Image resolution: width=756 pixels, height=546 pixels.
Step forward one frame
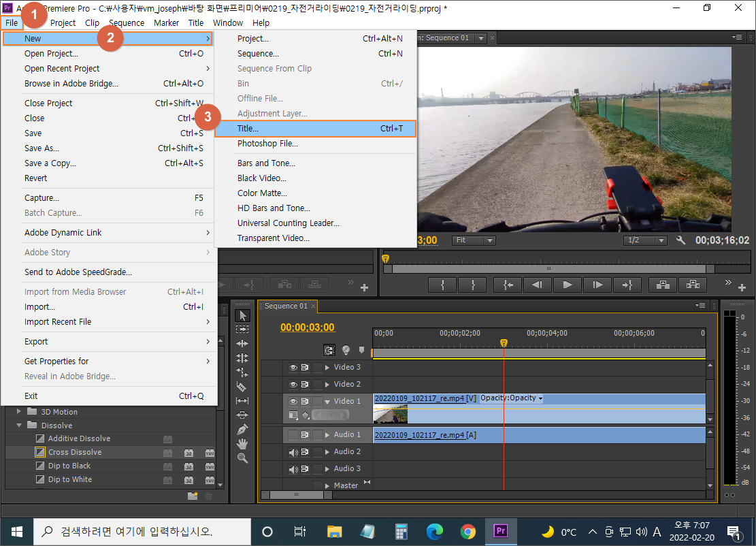pos(597,285)
